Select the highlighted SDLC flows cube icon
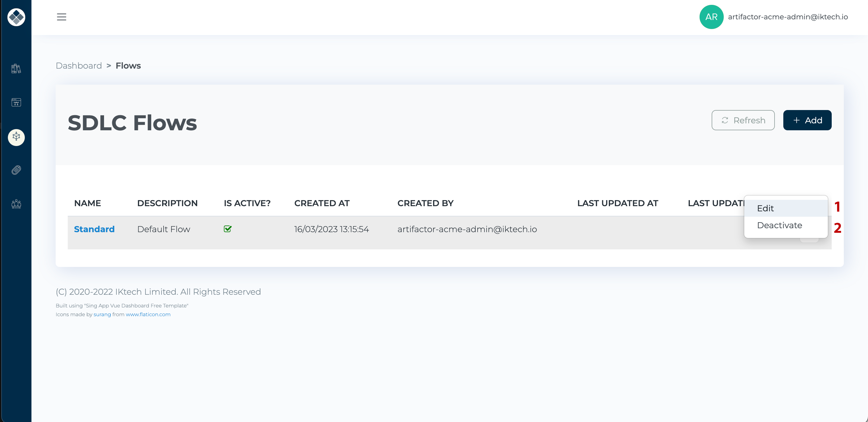This screenshot has width=868, height=422. point(16,137)
